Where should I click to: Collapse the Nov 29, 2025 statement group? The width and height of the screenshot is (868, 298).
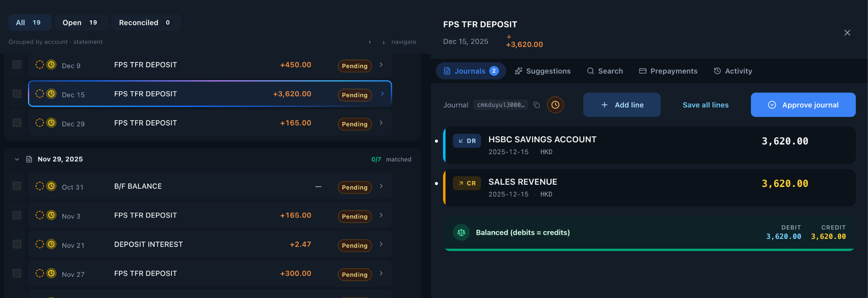17,159
